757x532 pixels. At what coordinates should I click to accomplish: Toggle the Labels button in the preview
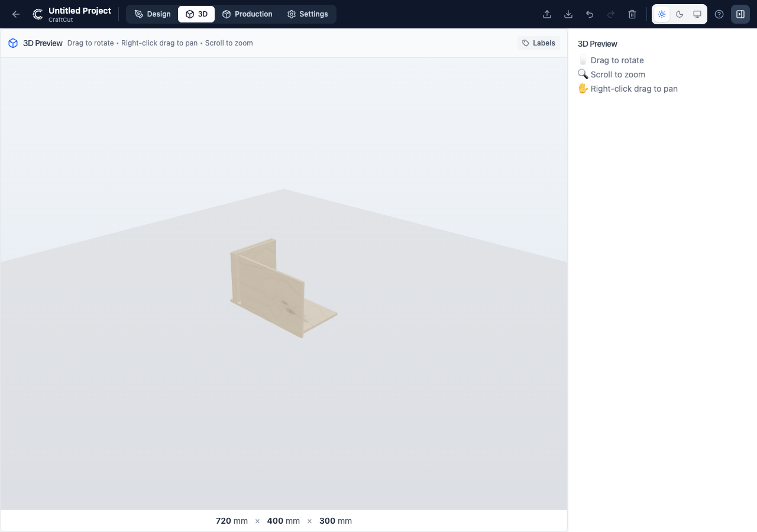tap(538, 43)
